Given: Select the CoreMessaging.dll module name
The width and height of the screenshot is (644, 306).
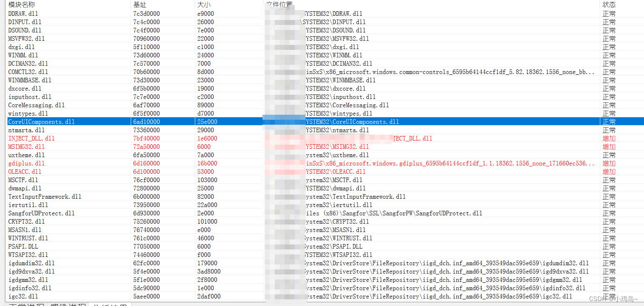Looking at the screenshot, I should point(36,105).
